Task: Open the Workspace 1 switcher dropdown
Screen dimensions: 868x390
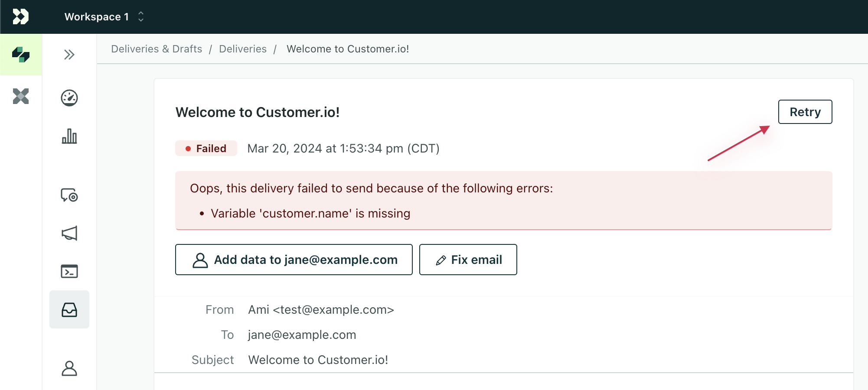Action: (104, 17)
